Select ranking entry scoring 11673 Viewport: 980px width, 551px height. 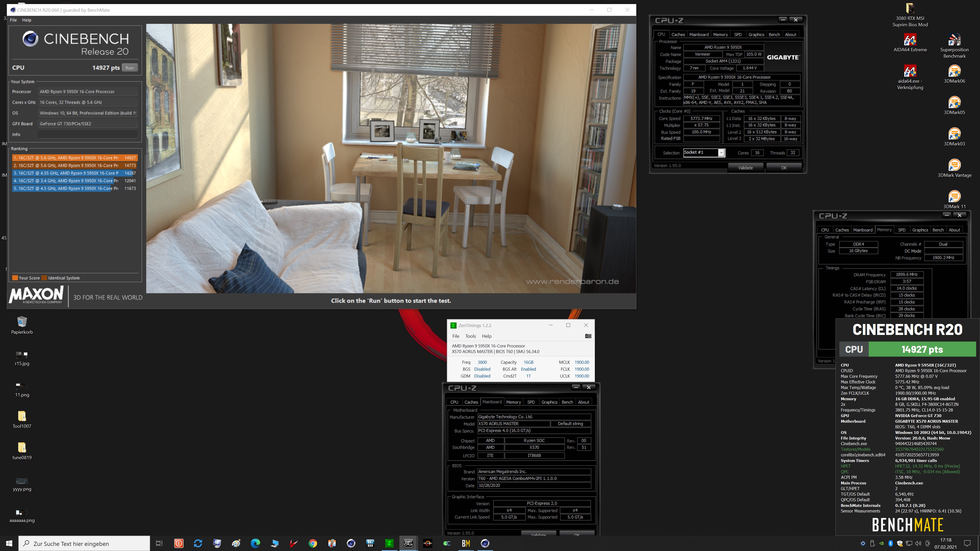pos(75,188)
